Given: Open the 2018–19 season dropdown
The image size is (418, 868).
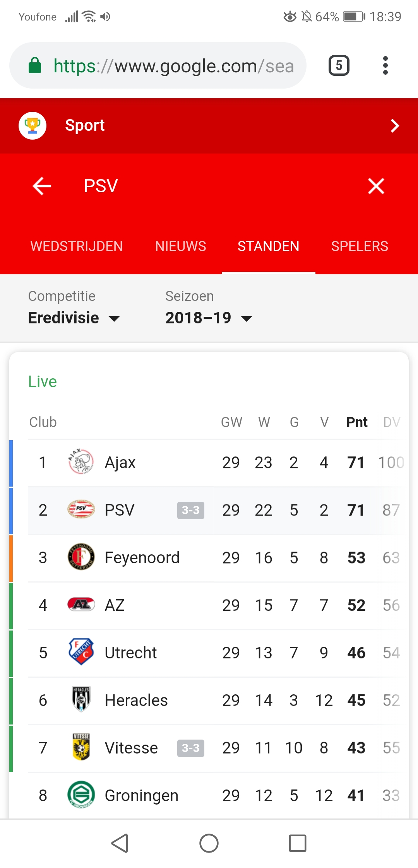Looking at the screenshot, I should coord(209,318).
